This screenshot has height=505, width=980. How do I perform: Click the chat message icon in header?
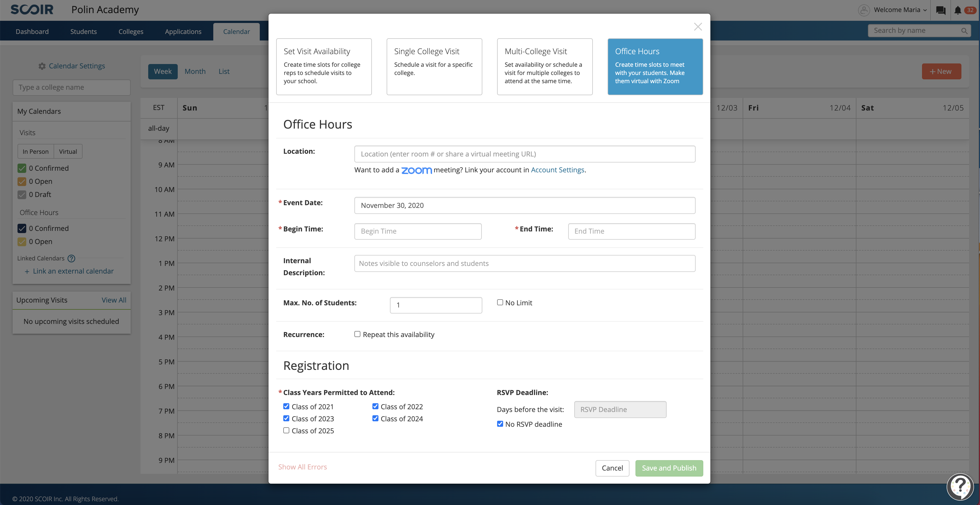pyautogui.click(x=940, y=10)
